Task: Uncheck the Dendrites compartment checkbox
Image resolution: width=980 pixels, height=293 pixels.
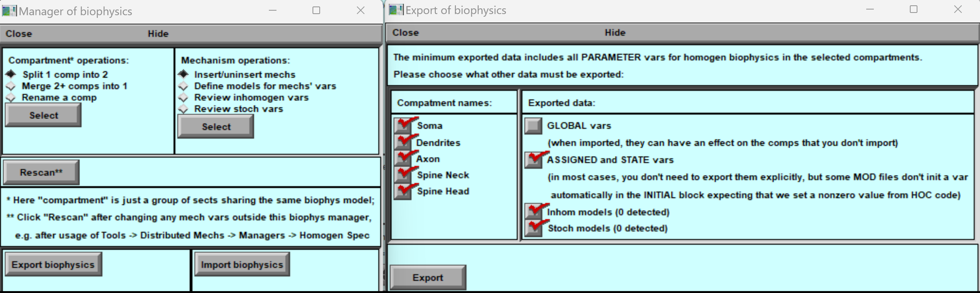Action: pos(402,142)
